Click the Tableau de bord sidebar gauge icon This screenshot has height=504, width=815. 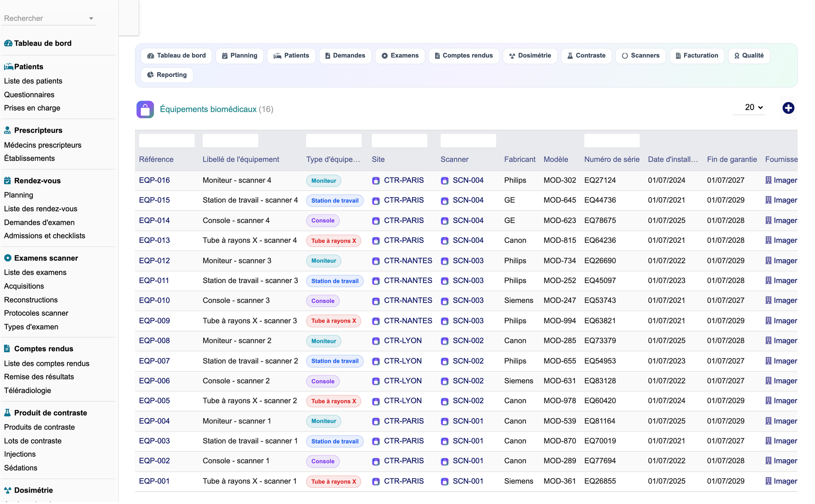8,43
